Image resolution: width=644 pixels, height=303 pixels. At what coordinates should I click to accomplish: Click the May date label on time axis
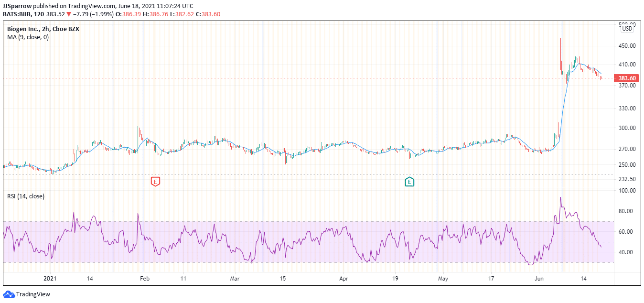click(443, 278)
